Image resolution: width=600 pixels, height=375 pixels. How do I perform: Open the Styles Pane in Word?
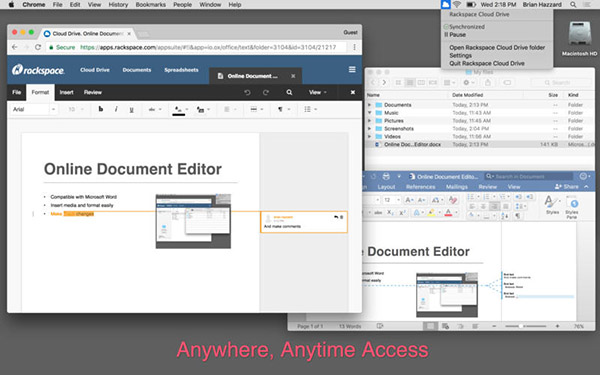point(572,207)
